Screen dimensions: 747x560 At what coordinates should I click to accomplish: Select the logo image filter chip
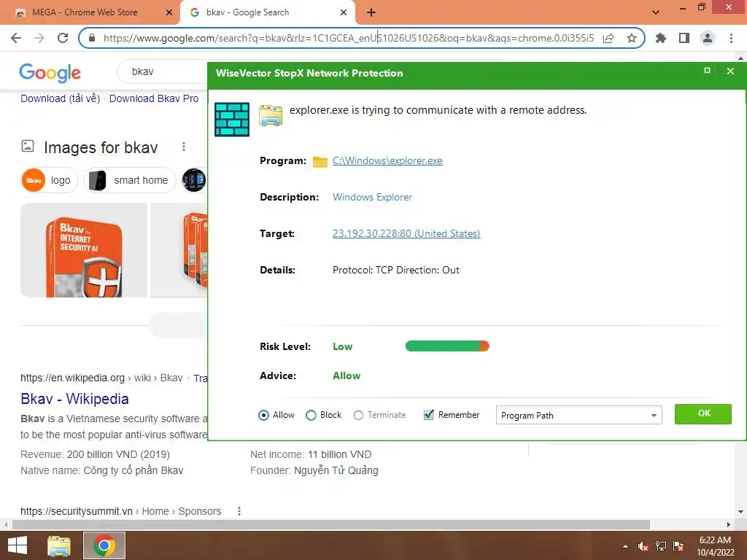point(50,181)
